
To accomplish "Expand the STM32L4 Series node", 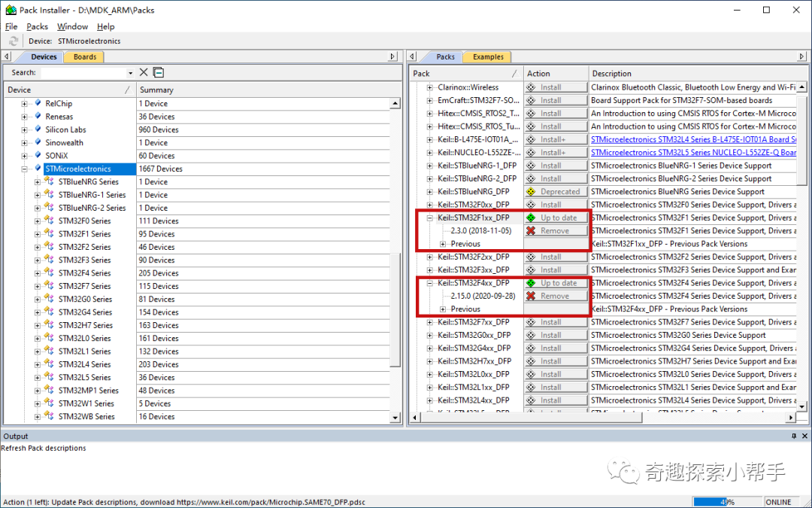I will pos(38,364).
